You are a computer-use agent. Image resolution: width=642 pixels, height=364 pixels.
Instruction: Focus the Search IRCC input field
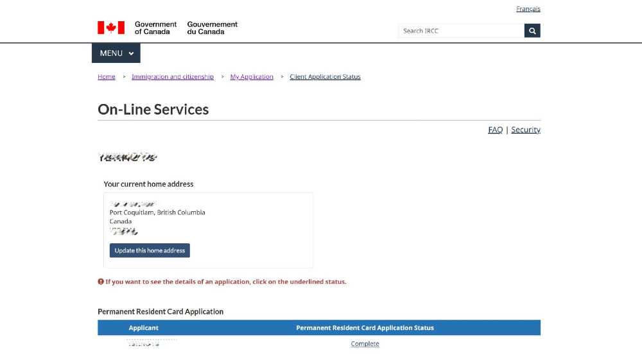461,31
